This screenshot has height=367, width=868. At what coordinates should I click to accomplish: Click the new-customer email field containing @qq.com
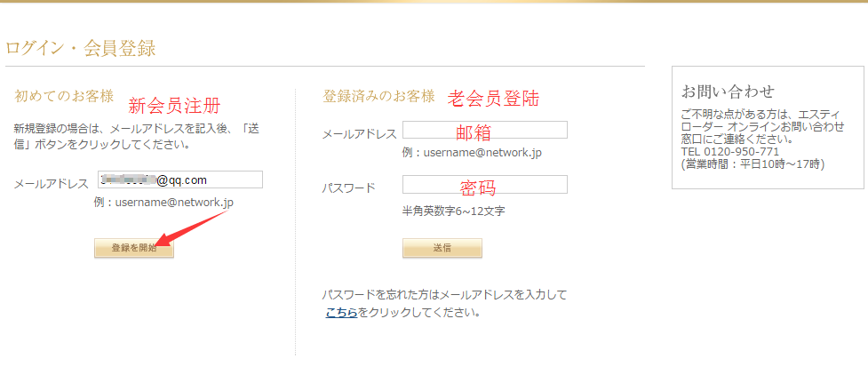point(180,180)
